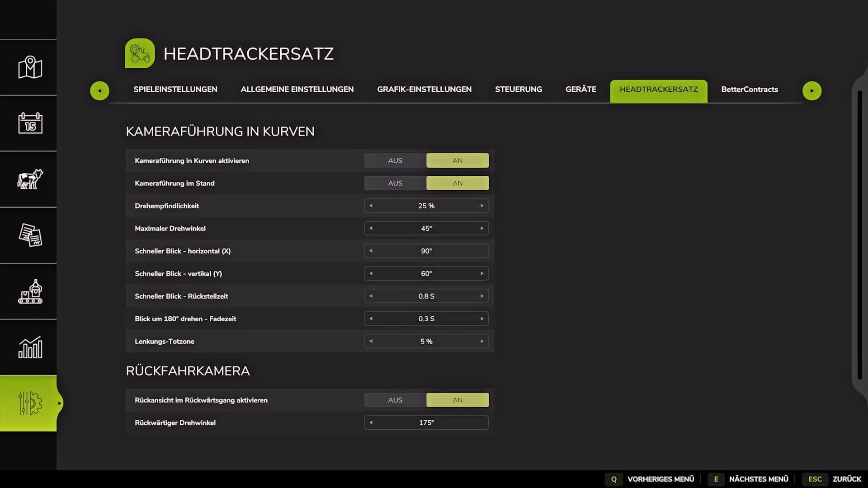Open the animals cow icon page
868x488 pixels.
[30, 179]
